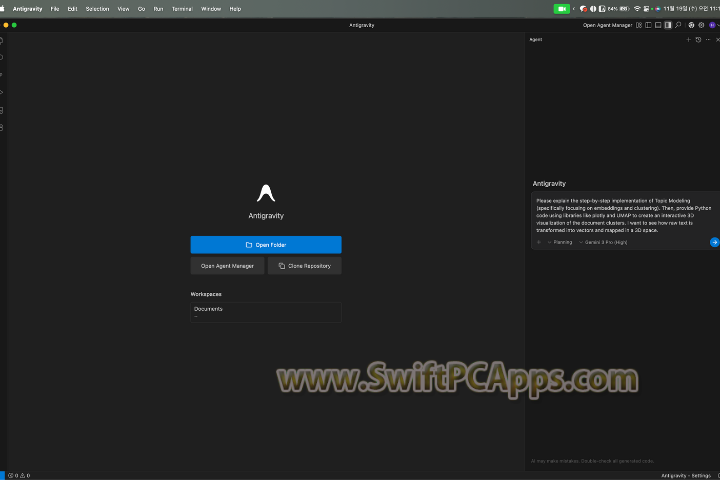
Task: Click Antigravity - Settings in the status bar
Action: click(x=686, y=475)
